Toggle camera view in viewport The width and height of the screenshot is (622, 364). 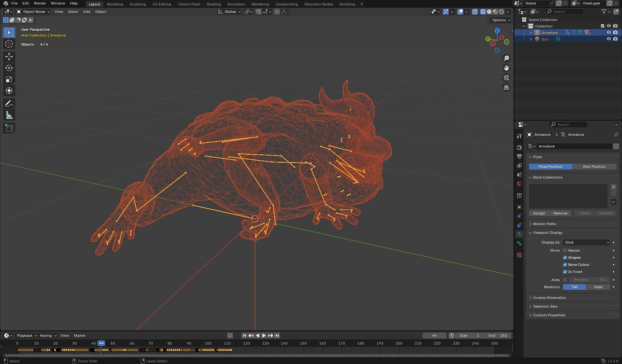click(x=506, y=78)
